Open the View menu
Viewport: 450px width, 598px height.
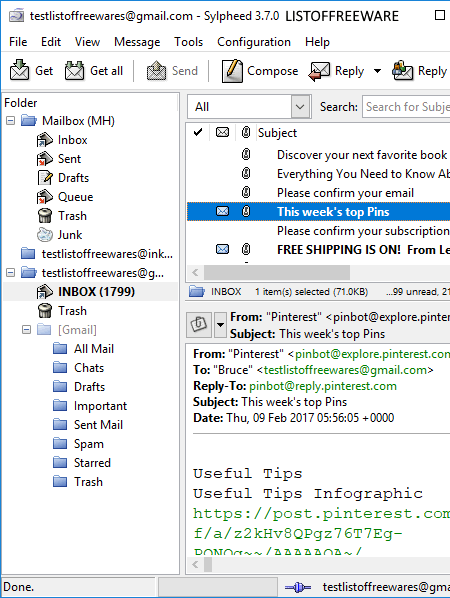pos(87,42)
